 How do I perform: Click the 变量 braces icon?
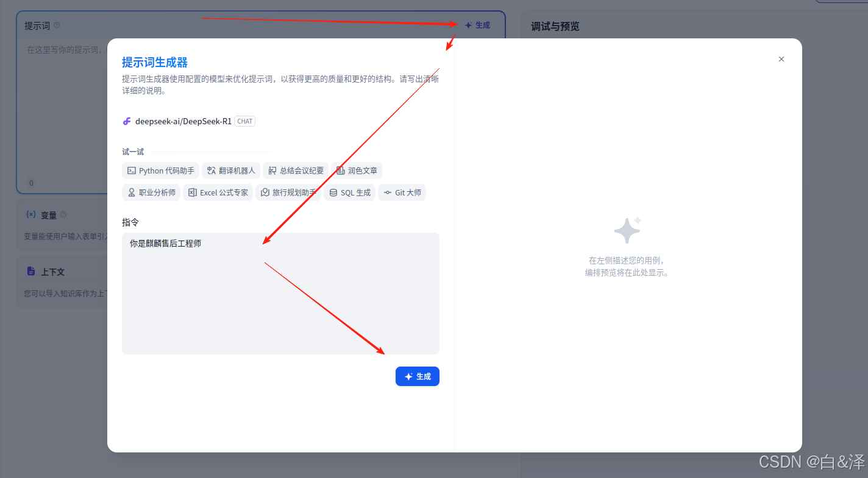click(x=31, y=214)
